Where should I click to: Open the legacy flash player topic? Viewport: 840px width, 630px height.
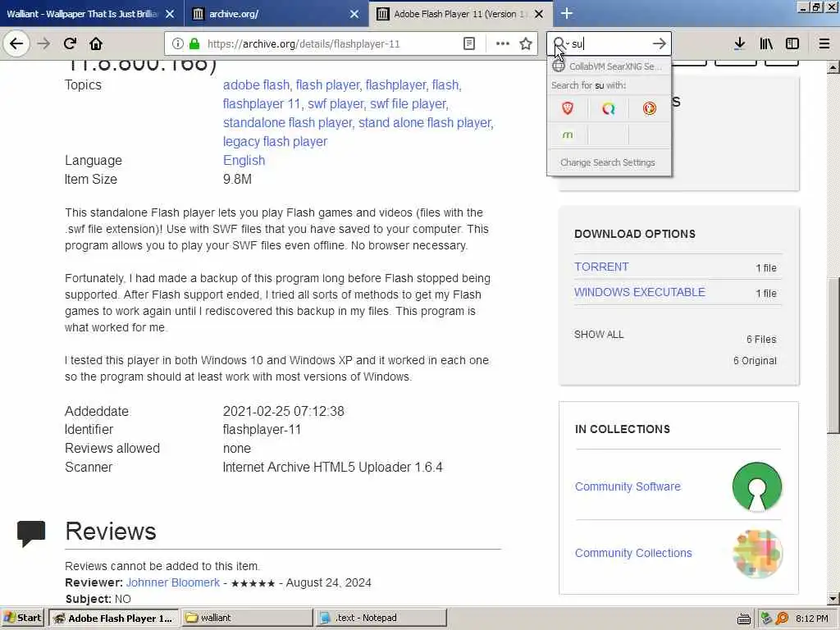[275, 141]
